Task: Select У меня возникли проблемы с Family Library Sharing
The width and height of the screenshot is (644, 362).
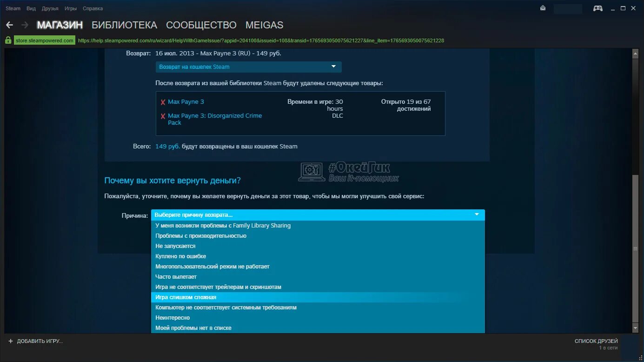Action: pos(318,226)
